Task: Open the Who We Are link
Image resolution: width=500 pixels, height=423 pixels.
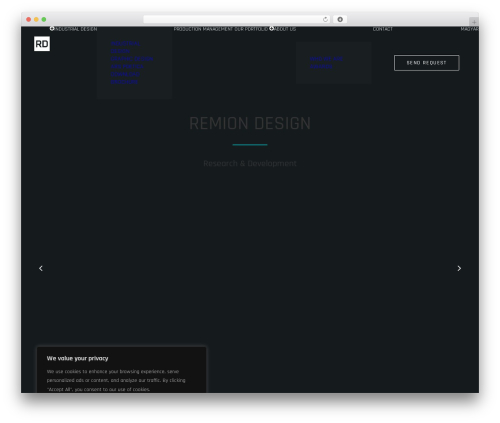Action: click(326, 59)
